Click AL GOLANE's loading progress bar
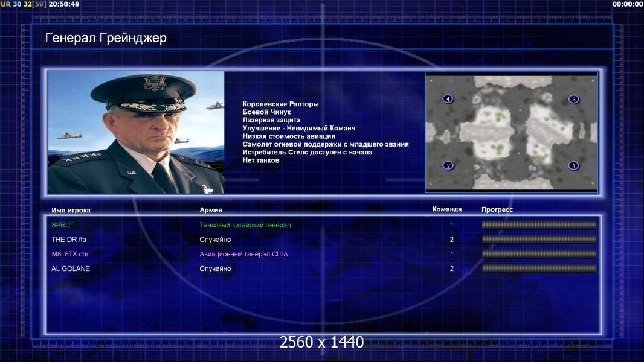 click(x=539, y=268)
